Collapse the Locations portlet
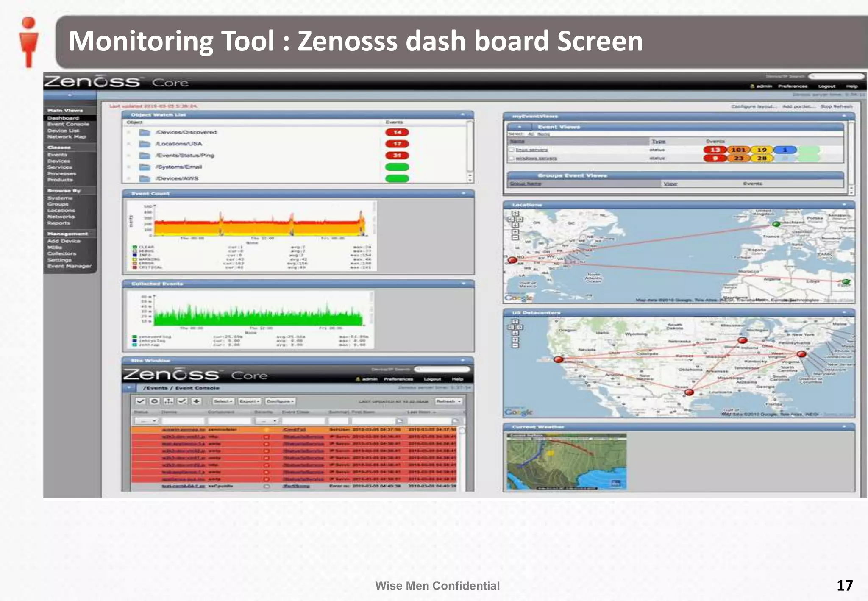868x601 pixels. coord(844,205)
